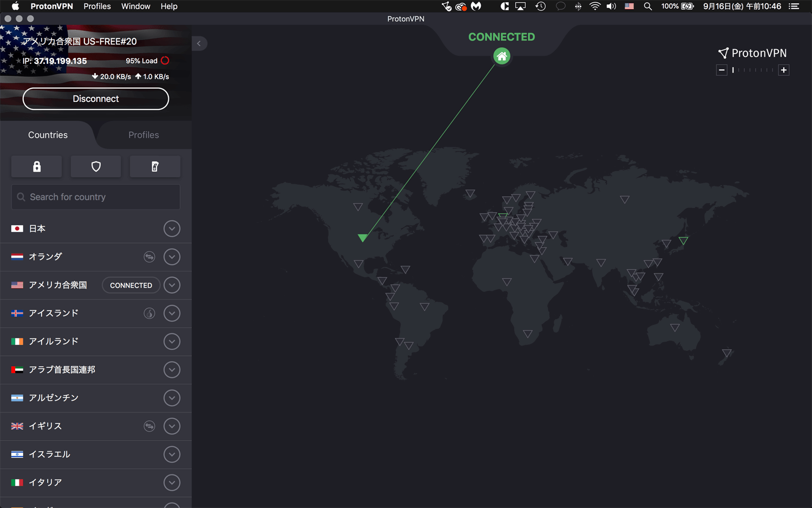Click the Time Machine icon in menu bar
812x508 pixels.
point(540,6)
